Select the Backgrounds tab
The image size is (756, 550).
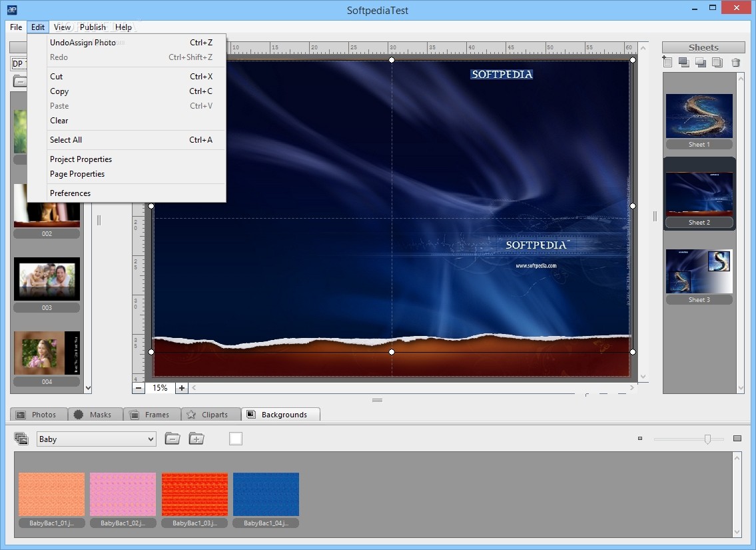tap(280, 415)
